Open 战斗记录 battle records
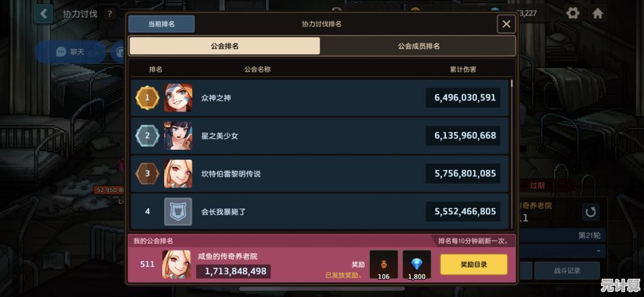The height and width of the screenshot is (297, 644). [569, 271]
